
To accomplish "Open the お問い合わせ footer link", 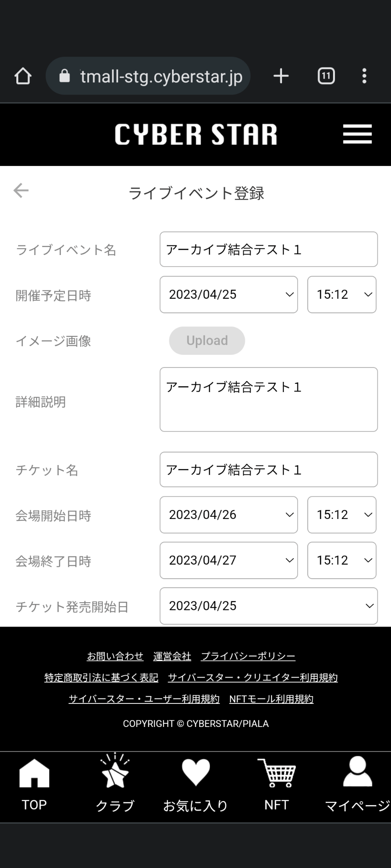I will coord(115,656).
